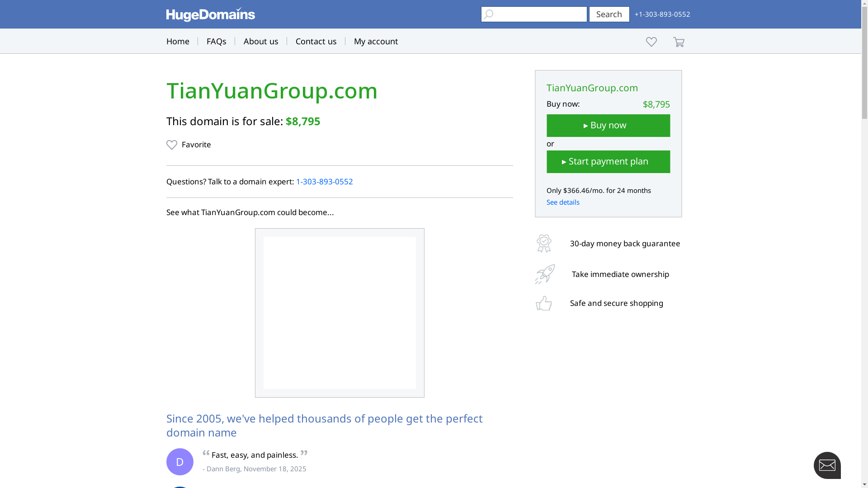Click the money back guarantee ribbon icon

(x=544, y=244)
